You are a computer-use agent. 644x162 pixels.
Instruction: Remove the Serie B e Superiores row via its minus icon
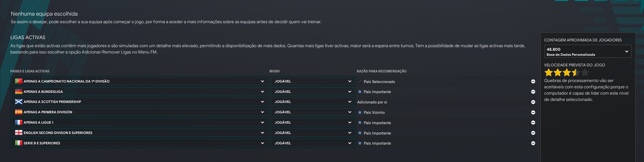click(x=533, y=143)
